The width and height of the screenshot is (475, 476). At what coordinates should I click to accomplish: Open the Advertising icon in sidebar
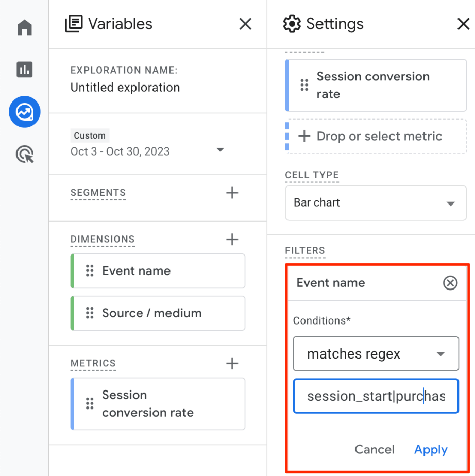click(x=24, y=154)
